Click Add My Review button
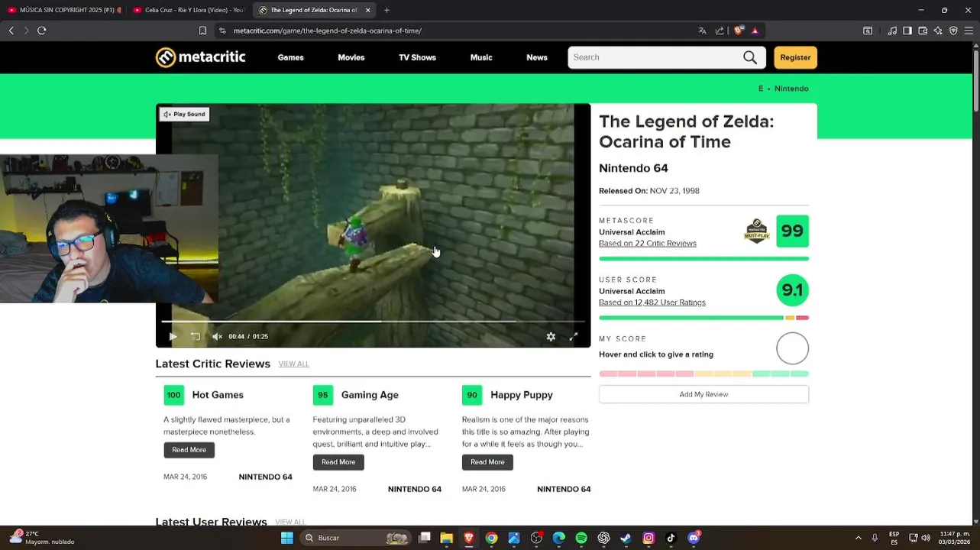The width and height of the screenshot is (980, 550). point(703,394)
